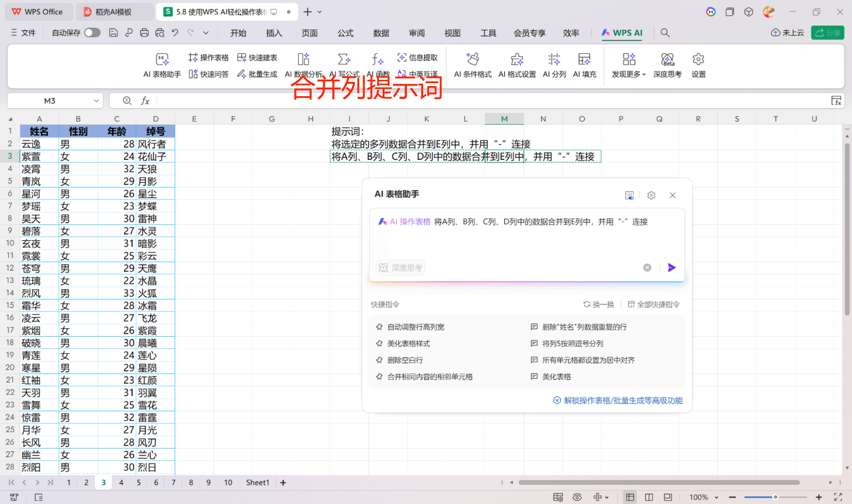852x504 pixels.
Task: Open the 快速问答 tool
Action: [209, 74]
